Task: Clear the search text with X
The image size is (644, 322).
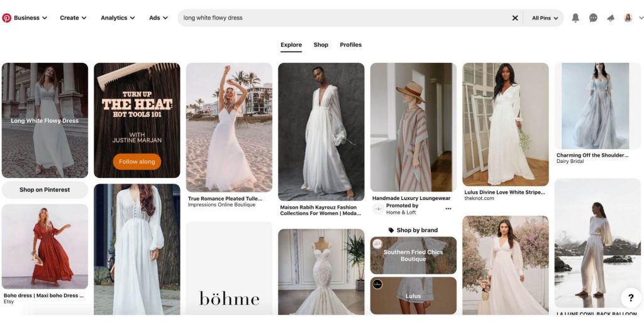Action: [515, 18]
